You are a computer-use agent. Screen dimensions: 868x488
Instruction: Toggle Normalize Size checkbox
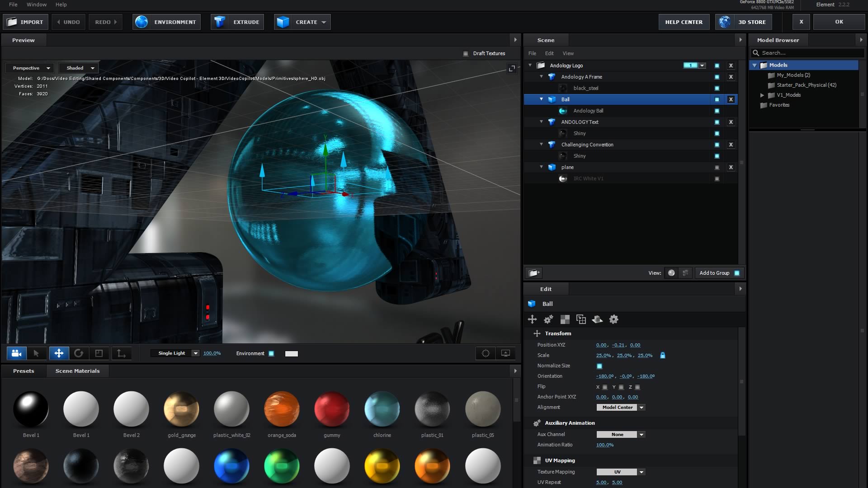[599, 366]
